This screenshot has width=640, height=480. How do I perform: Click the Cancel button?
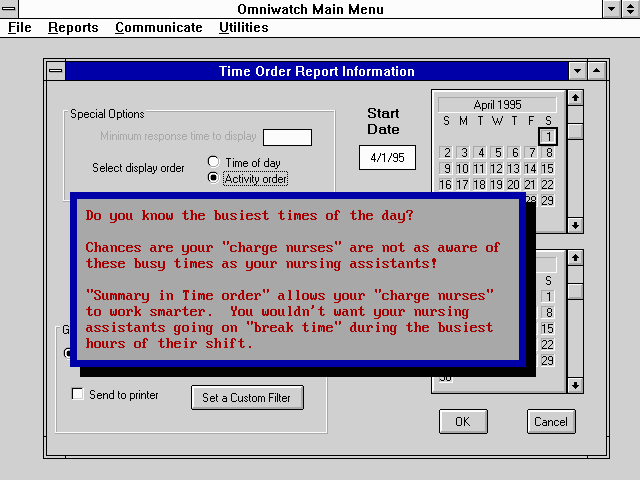pos(551,421)
